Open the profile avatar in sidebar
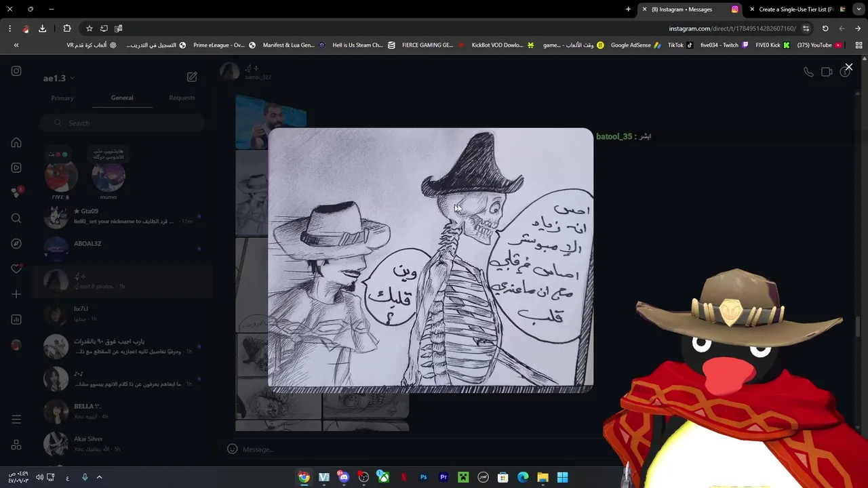This screenshot has width=868, height=488. [16, 344]
